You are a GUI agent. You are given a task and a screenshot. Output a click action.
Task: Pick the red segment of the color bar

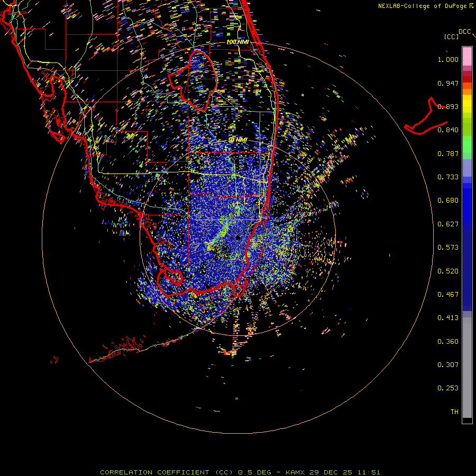tap(467, 79)
